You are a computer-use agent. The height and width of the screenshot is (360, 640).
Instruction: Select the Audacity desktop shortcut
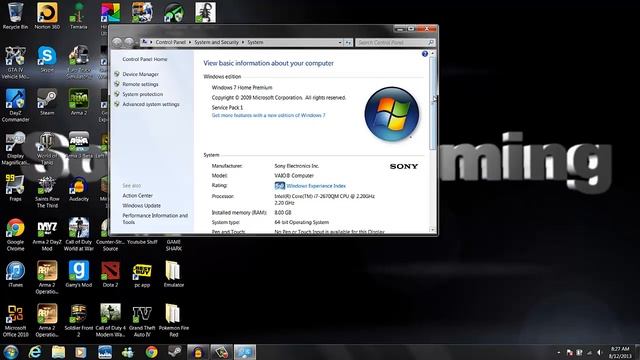coord(78,188)
